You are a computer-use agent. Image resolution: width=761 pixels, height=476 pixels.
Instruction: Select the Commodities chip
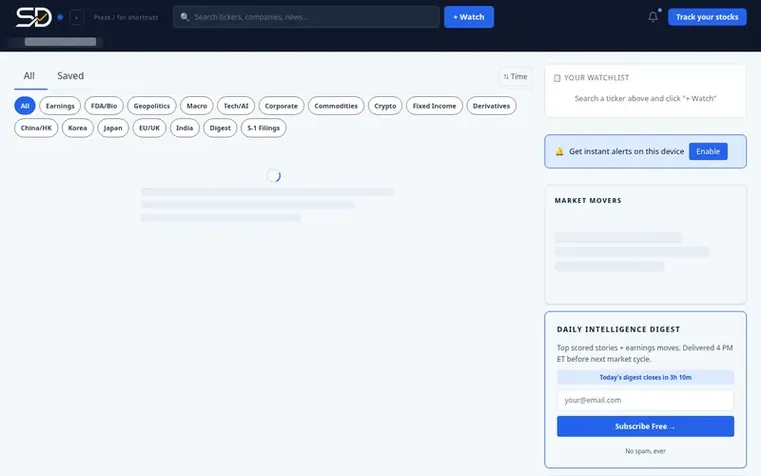tap(336, 106)
